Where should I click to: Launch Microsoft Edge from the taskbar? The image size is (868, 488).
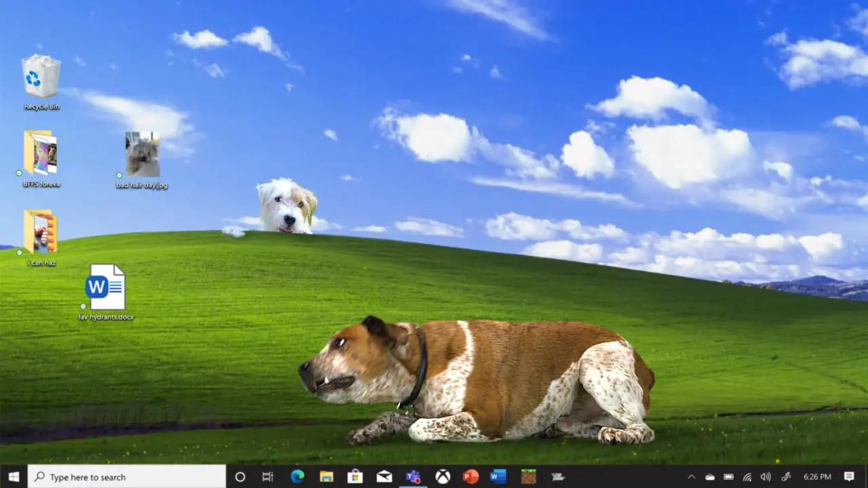point(297,476)
